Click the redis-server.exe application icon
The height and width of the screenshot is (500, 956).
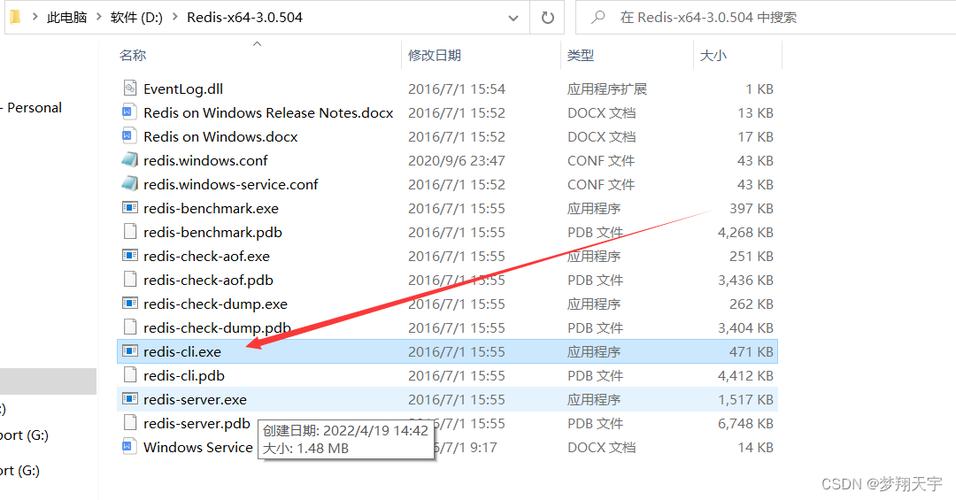130,399
